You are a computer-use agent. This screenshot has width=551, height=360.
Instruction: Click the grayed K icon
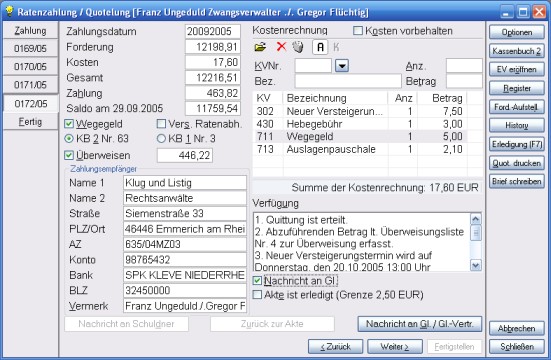point(336,47)
